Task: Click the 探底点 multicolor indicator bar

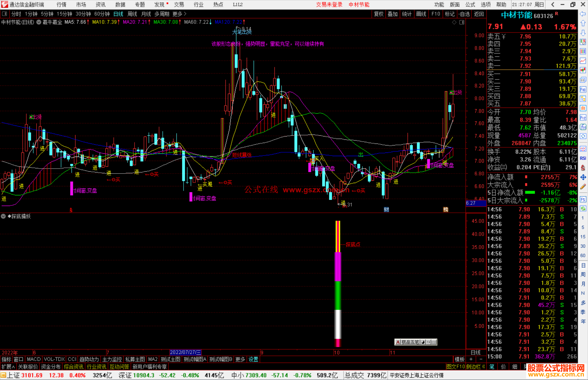Action: (x=338, y=284)
